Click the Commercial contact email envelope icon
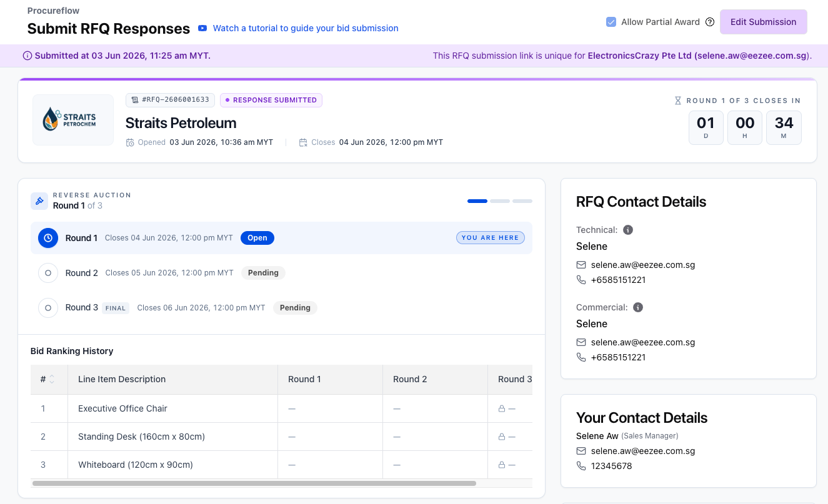The image size is (828, 504). pyautogui.click(x=581, y=342)
